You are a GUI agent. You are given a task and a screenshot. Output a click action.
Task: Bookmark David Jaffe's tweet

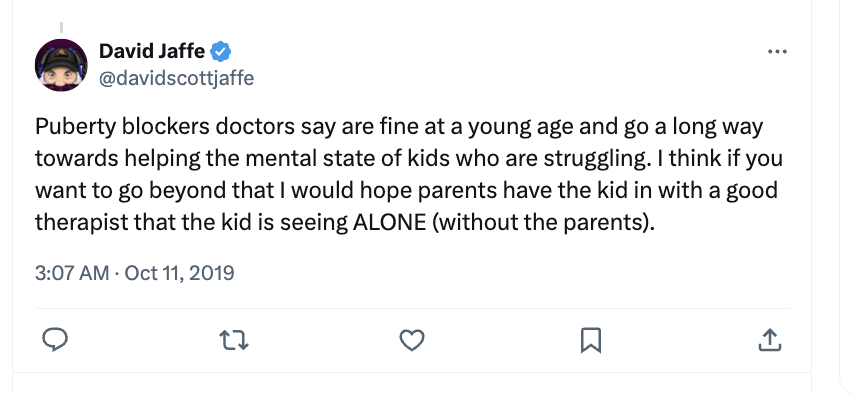pos(591,340)
